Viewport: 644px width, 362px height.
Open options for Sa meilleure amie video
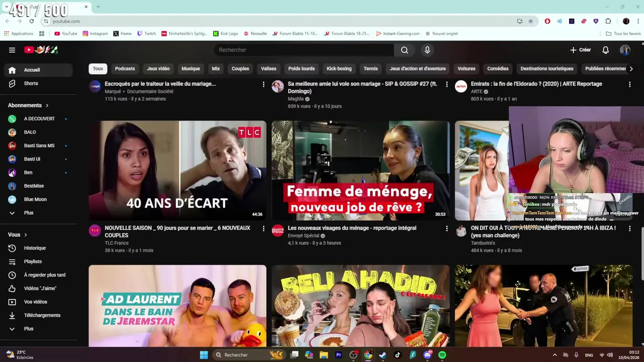[x=446, y=84]
